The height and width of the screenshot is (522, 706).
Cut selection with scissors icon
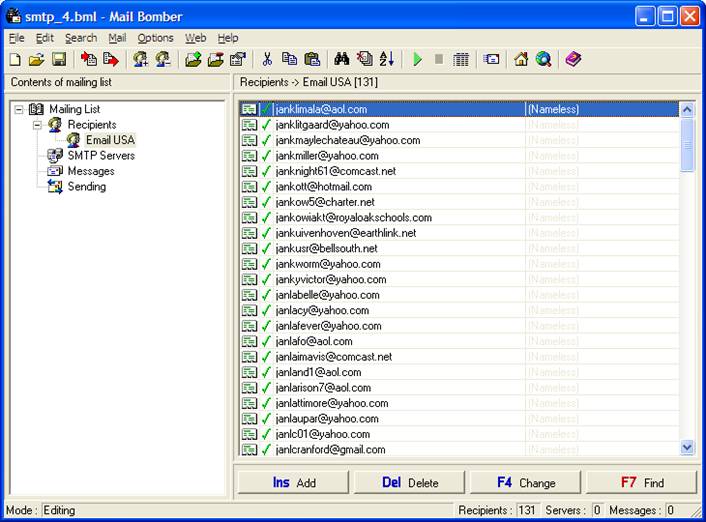tap(267, 59)
